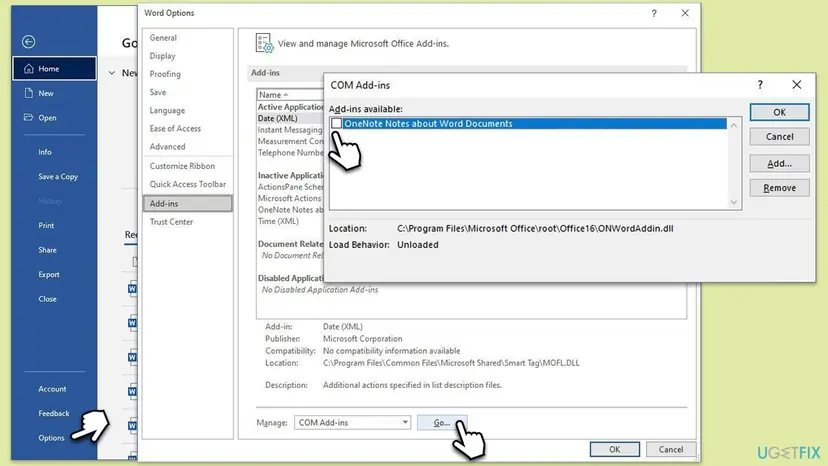Image resolution: width=828 pixels, height=466 pixels.
Task: Click Close in the backstage sidebar
Action: [47, 299]
